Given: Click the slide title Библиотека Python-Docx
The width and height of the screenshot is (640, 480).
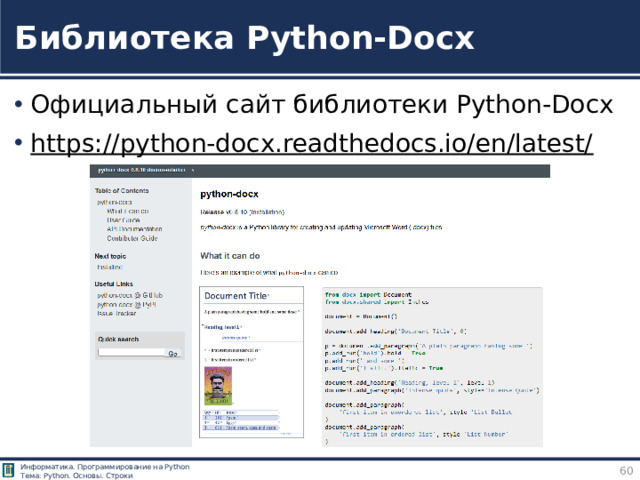Looking at the screenshot, I should pyautogui.click(x=244, y=38).
